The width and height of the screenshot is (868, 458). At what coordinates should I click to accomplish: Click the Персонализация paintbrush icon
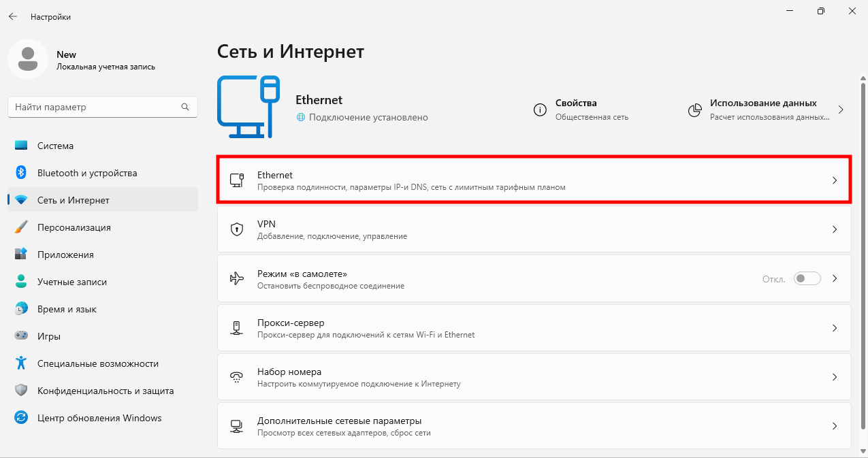[x=21, y=227]
